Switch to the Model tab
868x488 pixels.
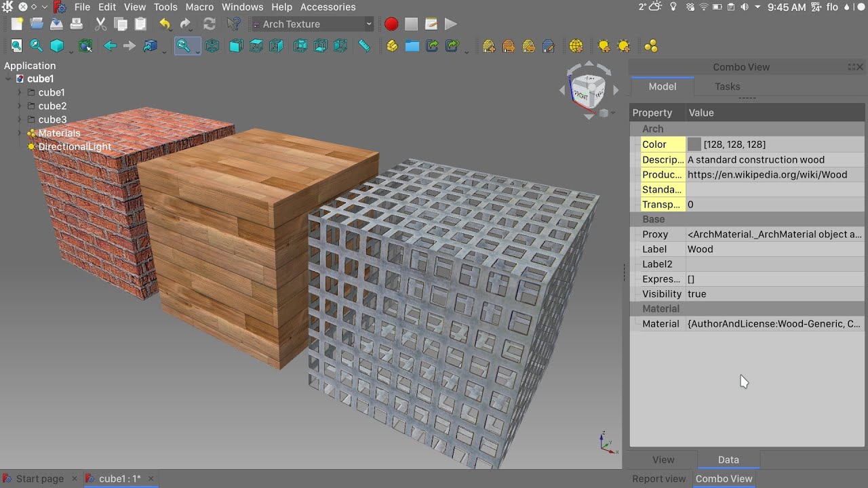pos(663,87)
